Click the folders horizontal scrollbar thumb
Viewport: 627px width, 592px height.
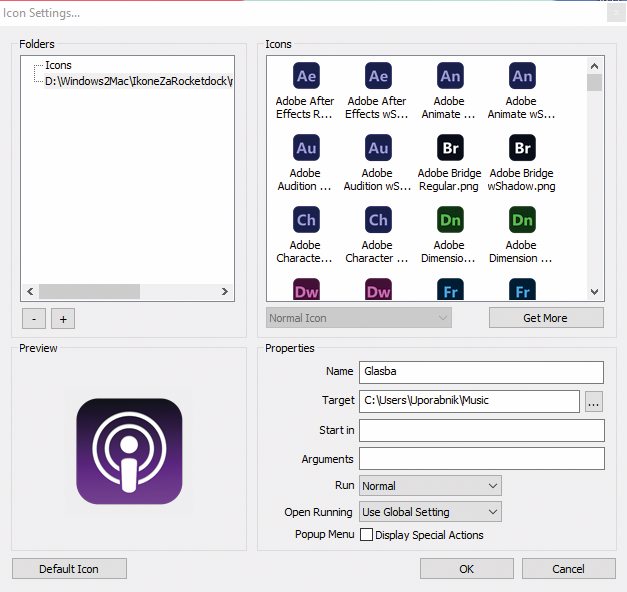[89, 292]
